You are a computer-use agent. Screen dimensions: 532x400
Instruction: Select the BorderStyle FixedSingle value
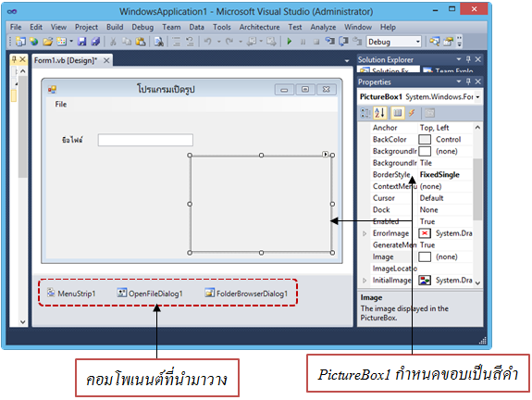point(439,175)
